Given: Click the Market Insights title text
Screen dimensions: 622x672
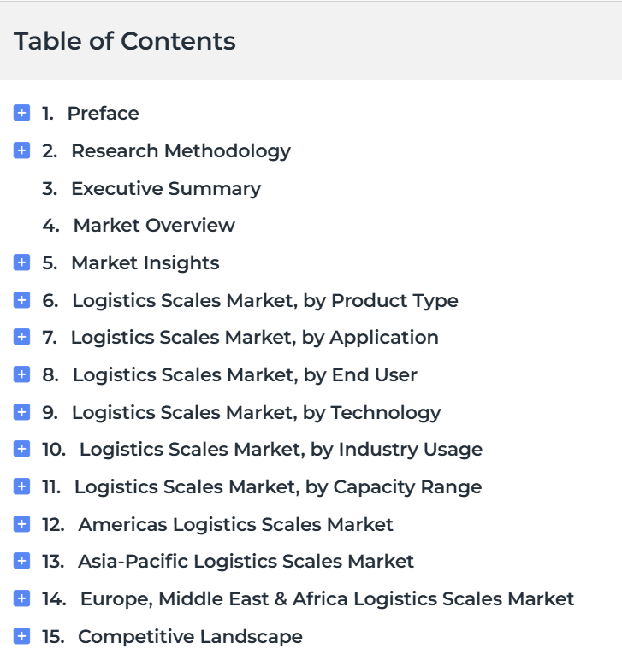Looking at the screenshot, I should pos(145,263).
